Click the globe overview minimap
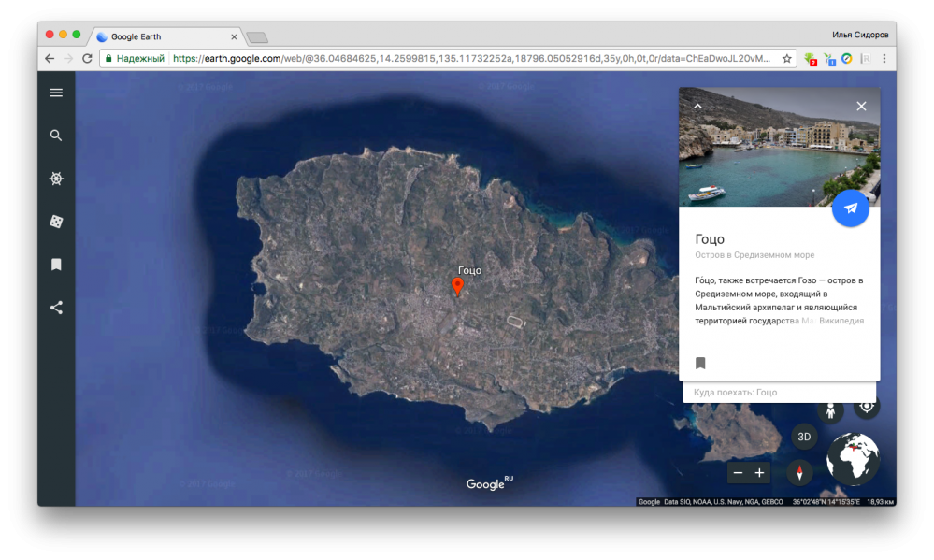Screen dimensions: 934x560 pos(853,458)
